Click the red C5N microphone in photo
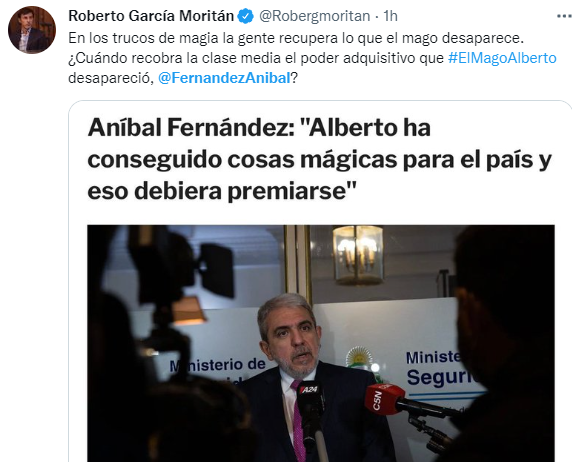Image resolution: width=572 pixels, height=462 pixels. [384, 399]
